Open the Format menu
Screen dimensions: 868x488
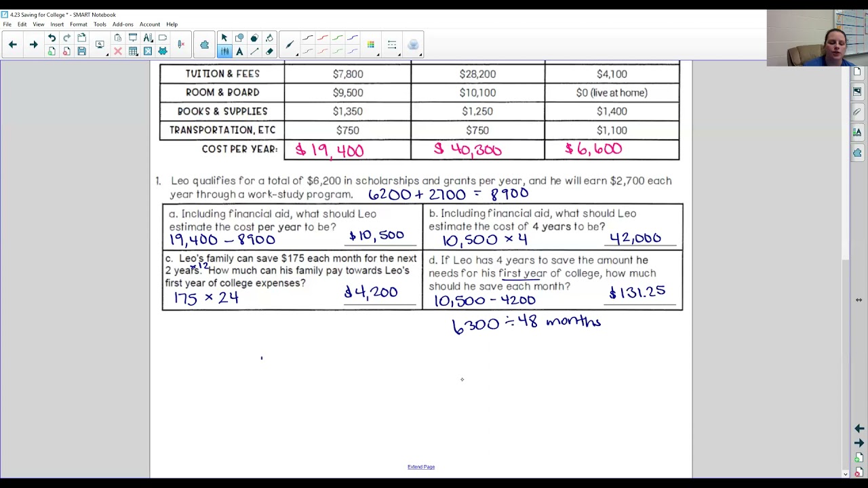click(79, 24)
